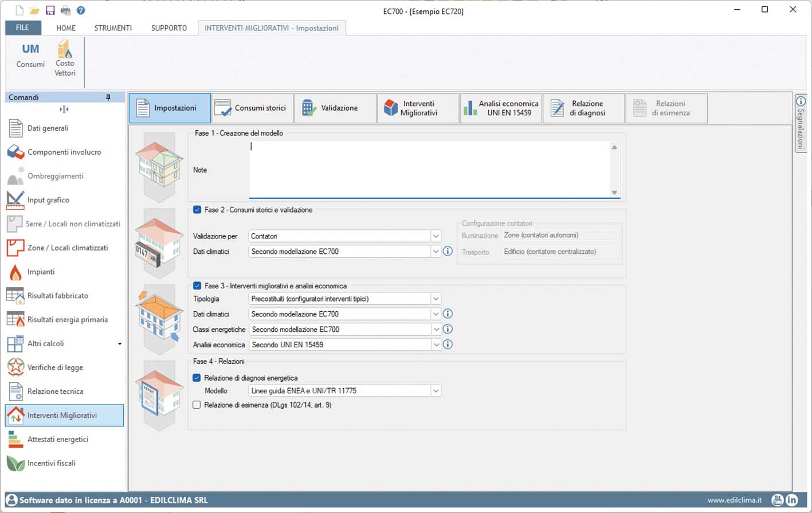Open Risultati fabbricato in the sidebar
812x513 pixels.
64,296
